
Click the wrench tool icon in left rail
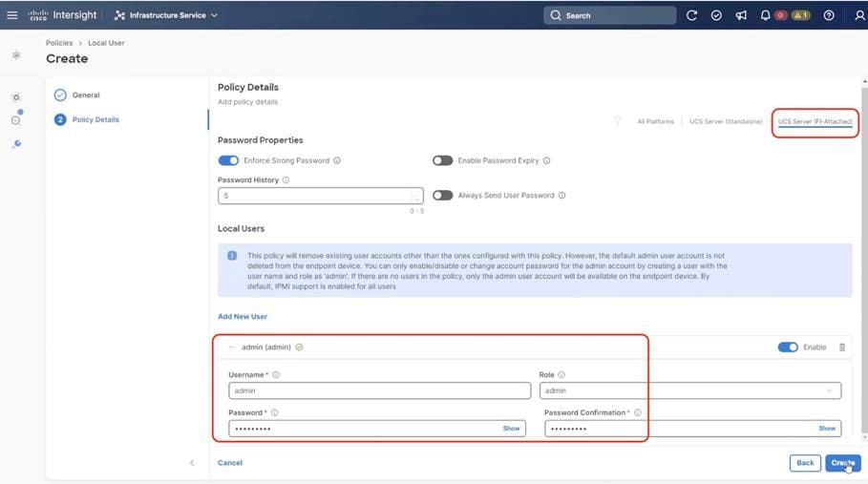tap(16, 144)
